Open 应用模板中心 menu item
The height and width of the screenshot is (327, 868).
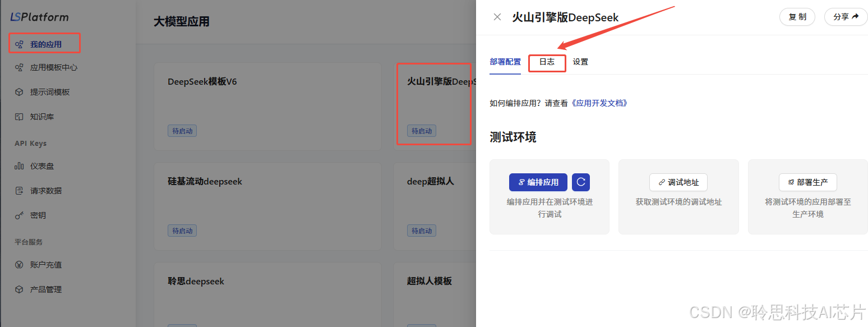click(54, 67)
